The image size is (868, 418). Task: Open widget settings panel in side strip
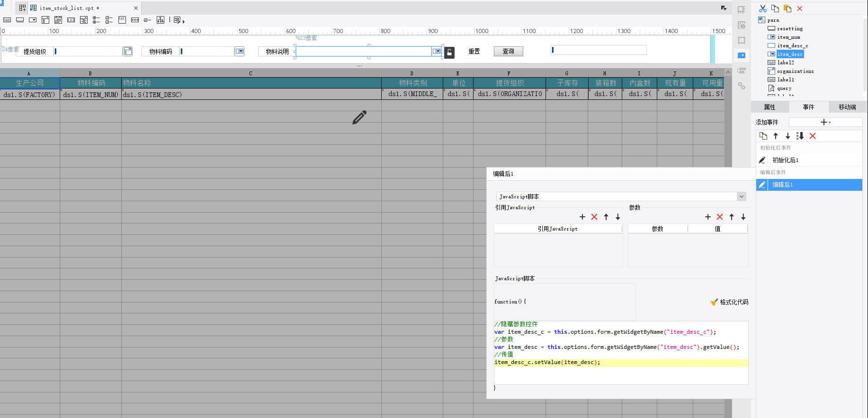click(742, 55)
